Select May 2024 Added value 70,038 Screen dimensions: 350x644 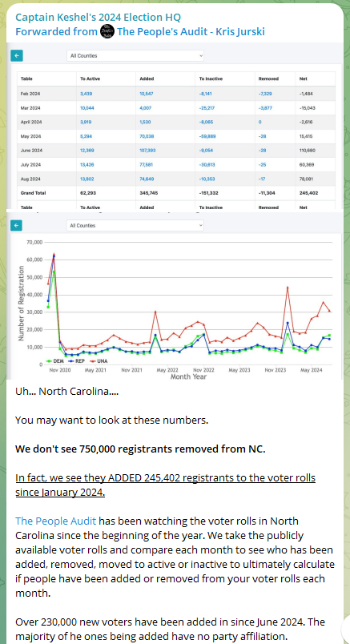[147, 136]
